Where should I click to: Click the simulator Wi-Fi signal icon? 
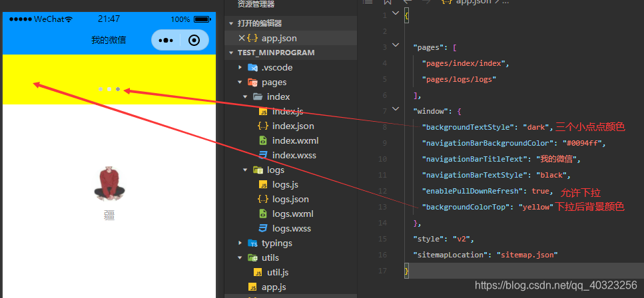coord(69,19)
